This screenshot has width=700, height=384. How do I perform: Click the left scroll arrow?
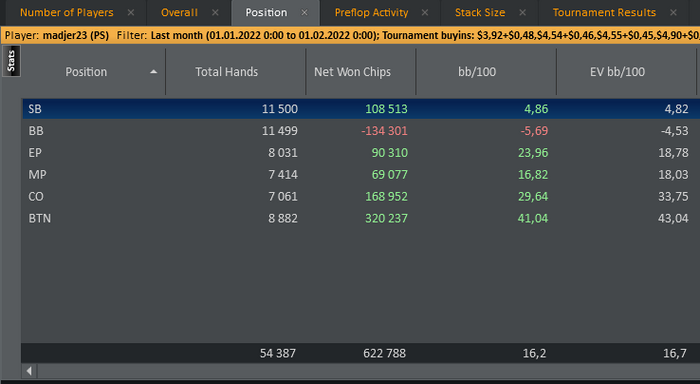(29, 371)
